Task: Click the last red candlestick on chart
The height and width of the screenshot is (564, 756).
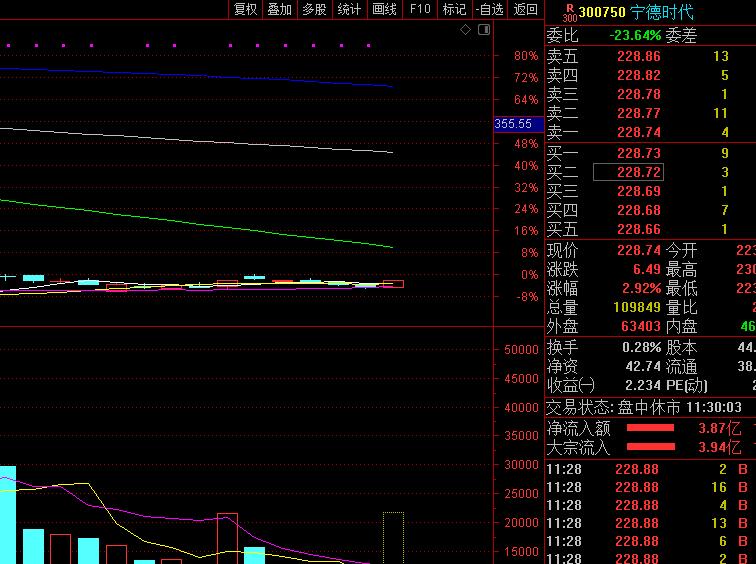Action: (393, 284)
